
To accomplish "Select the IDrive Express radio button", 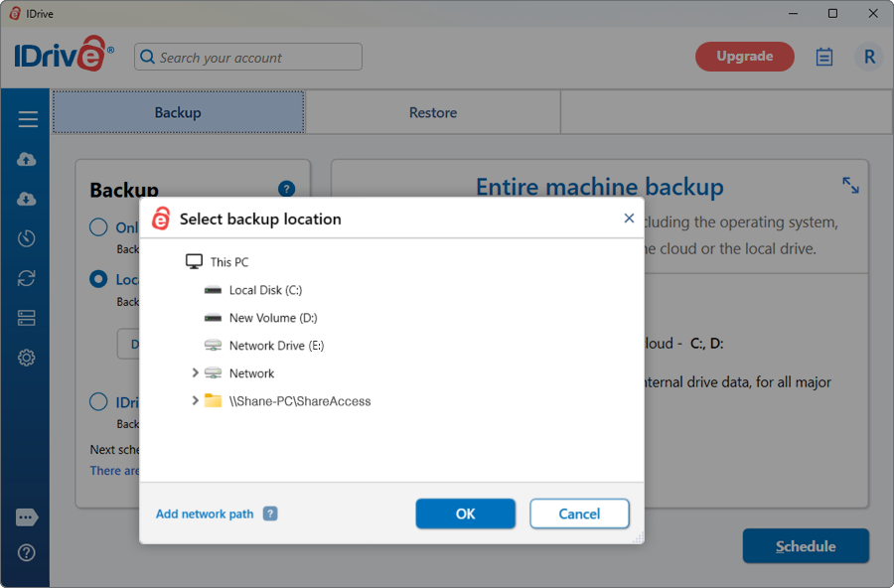I will 98,401.
